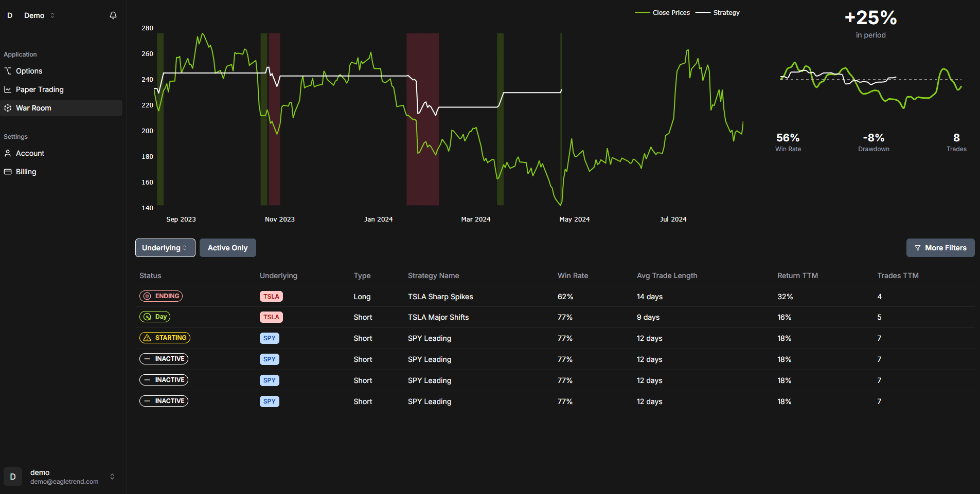This screenshot has width=980, height=494.
Task: Sort by Trades TTM column header
Action: coord(898,276)
